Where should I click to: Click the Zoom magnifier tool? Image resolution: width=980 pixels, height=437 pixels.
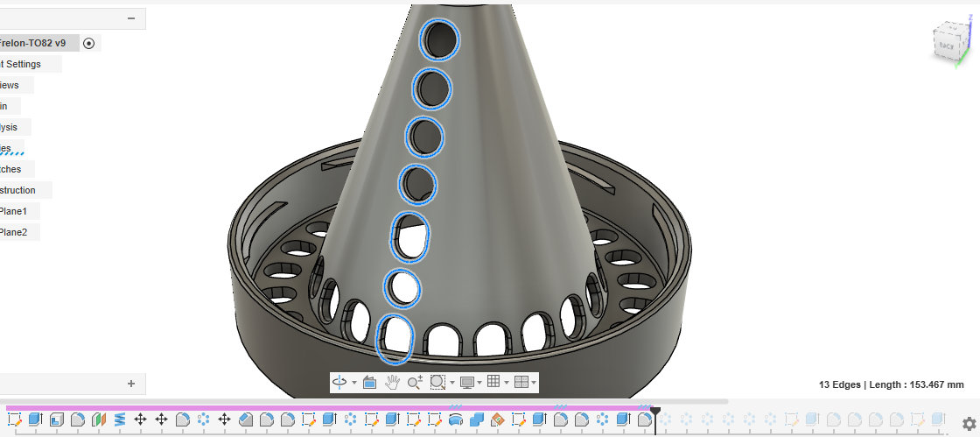pyautogui.click(x=415, y=383)
